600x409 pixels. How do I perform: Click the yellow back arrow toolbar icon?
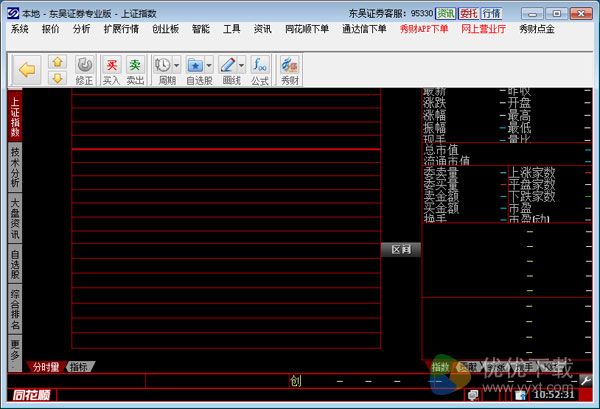click(27, 70)
